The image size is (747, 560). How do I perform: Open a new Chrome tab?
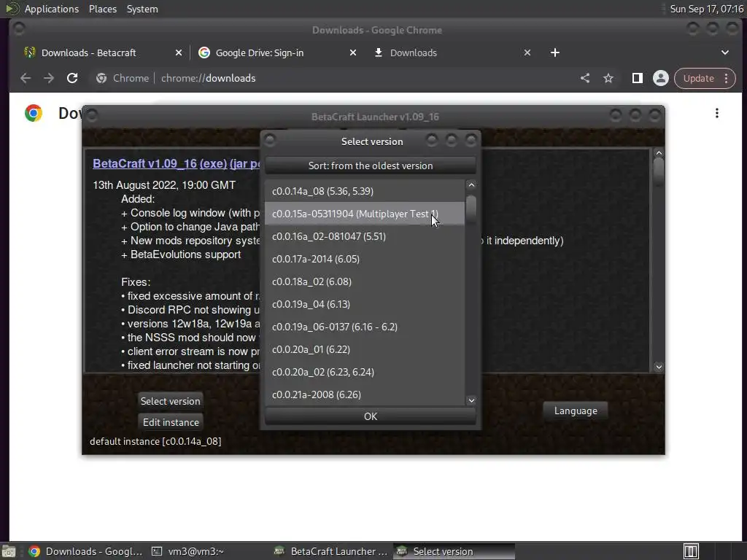click(555, 52)
